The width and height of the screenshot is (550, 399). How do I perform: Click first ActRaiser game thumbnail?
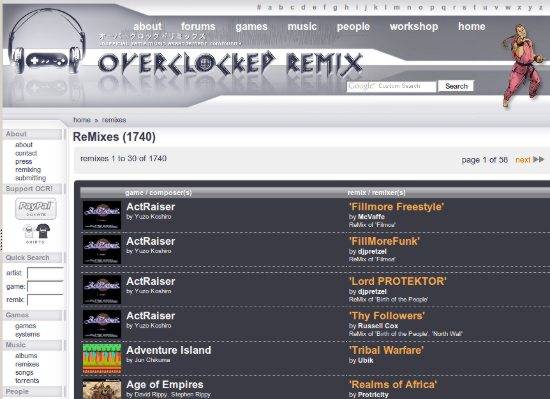click(102, 215)
